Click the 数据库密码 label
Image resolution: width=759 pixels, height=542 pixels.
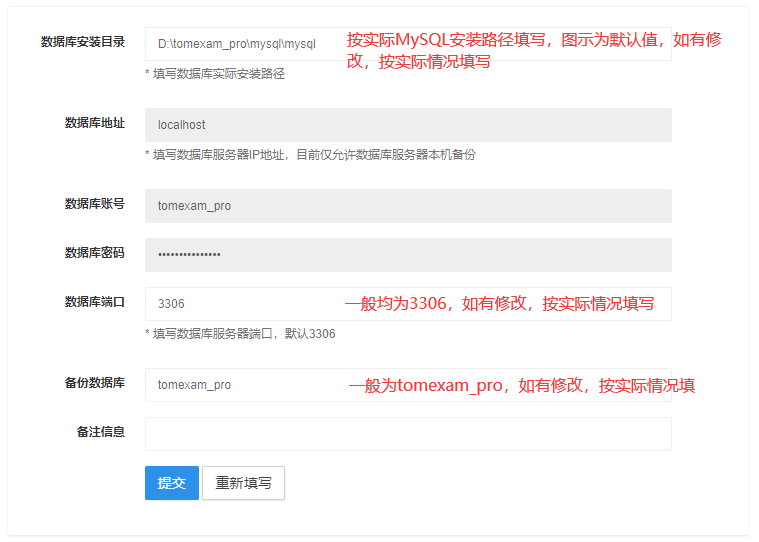95,253
